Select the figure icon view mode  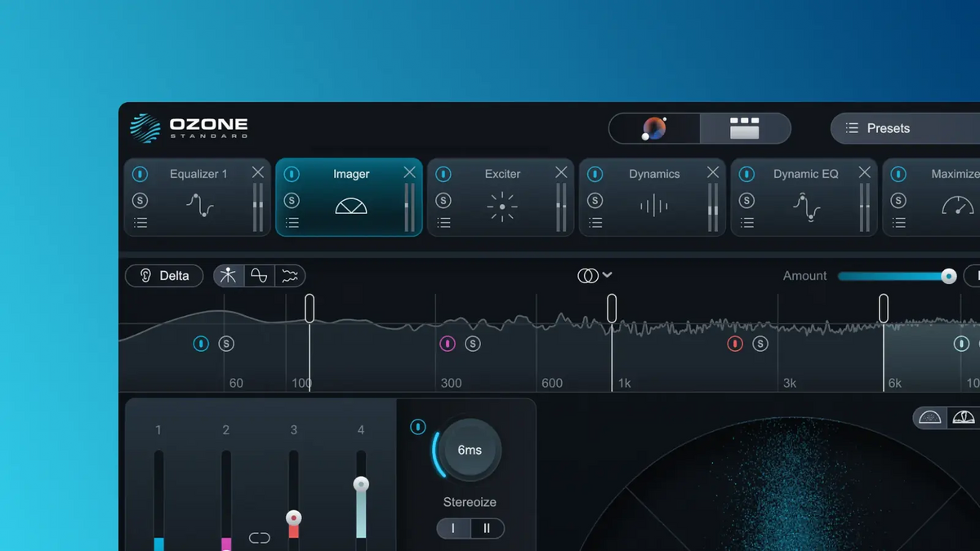point(229,276)
